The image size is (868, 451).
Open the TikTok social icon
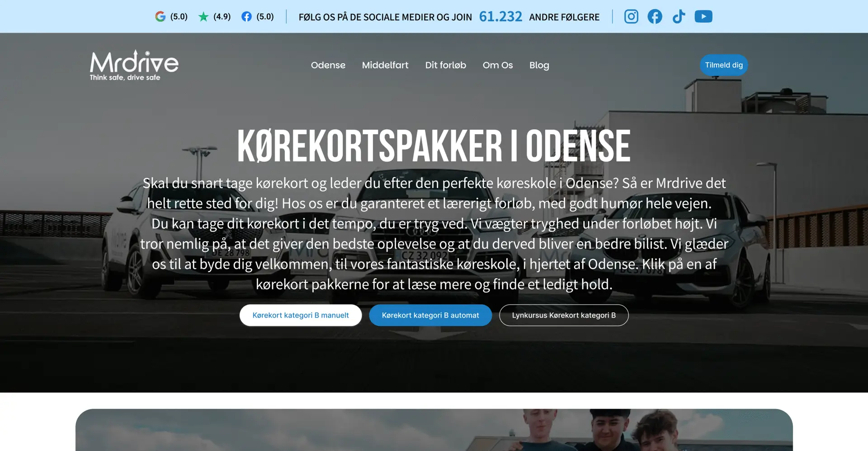(679, 17)
